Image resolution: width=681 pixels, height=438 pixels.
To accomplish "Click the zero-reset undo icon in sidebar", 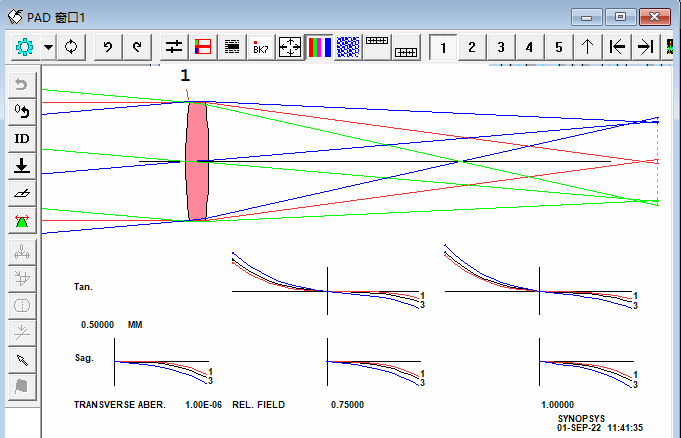I will 22,112.
